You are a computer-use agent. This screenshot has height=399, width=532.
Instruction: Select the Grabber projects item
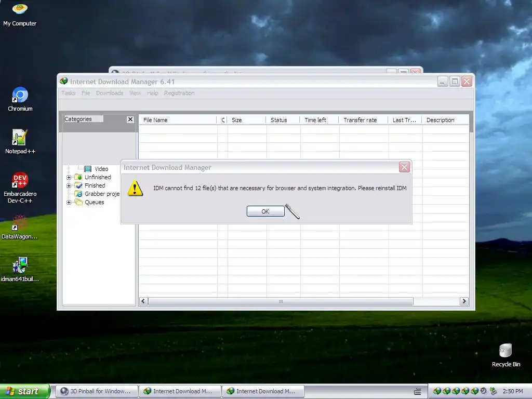coord(97,194)
